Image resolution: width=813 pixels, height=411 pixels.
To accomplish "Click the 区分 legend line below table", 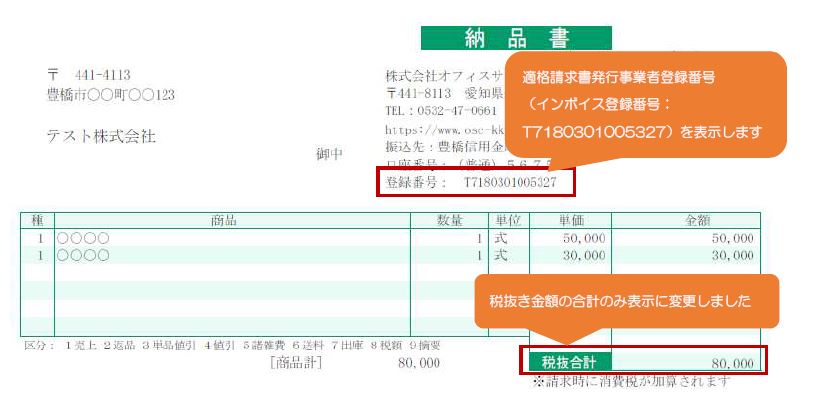I will click(x=231, y=346).
